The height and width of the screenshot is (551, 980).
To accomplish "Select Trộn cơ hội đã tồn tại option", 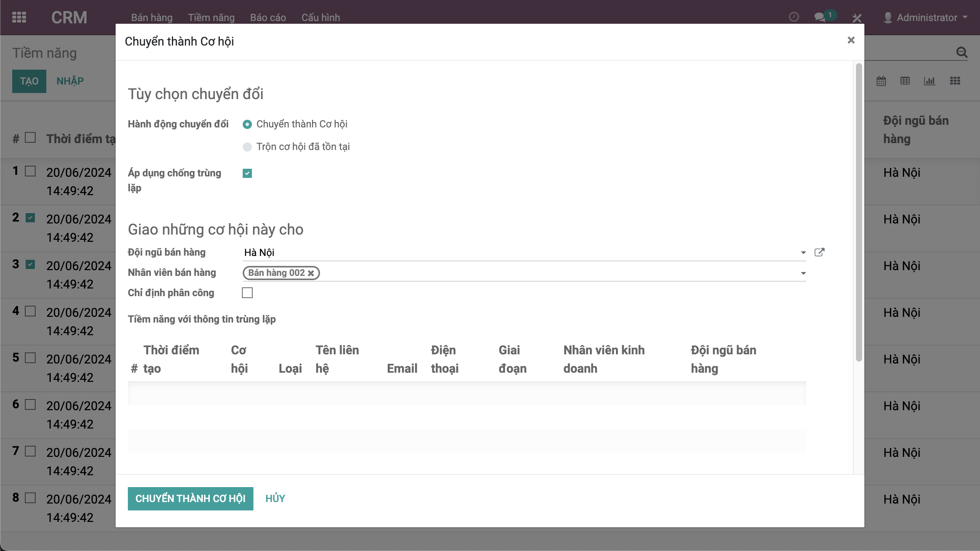I will point(247,147).
